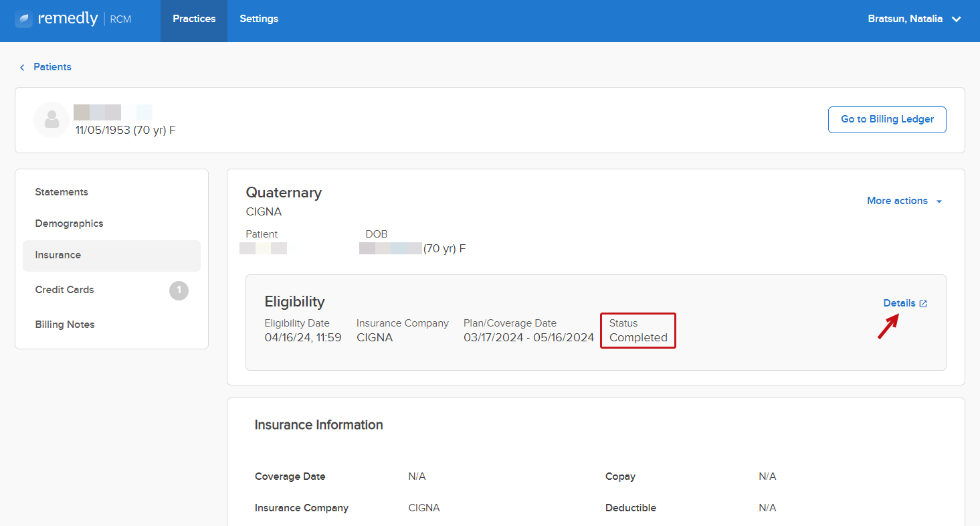Viewport: 980px width, 526px height.
Task: Expand the Bratsun, Natalia user menu arrow
Action: click(957, 19)
